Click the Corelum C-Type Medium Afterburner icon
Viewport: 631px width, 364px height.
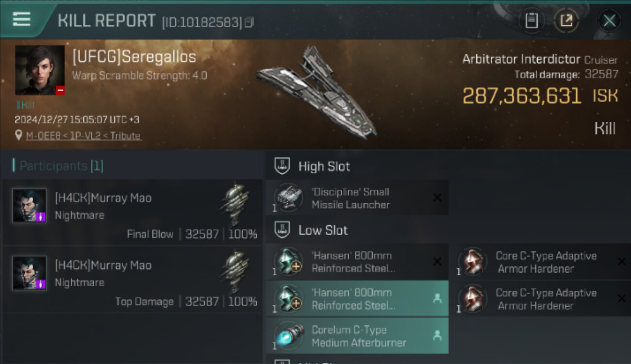(288, 335)
